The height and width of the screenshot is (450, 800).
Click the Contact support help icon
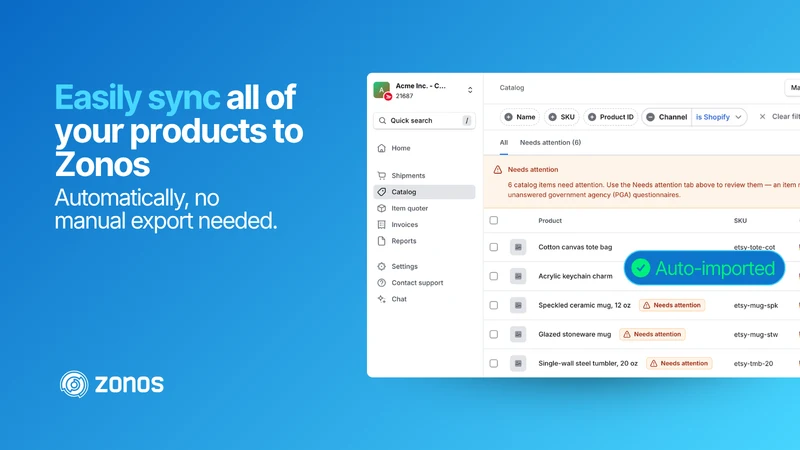382,283
